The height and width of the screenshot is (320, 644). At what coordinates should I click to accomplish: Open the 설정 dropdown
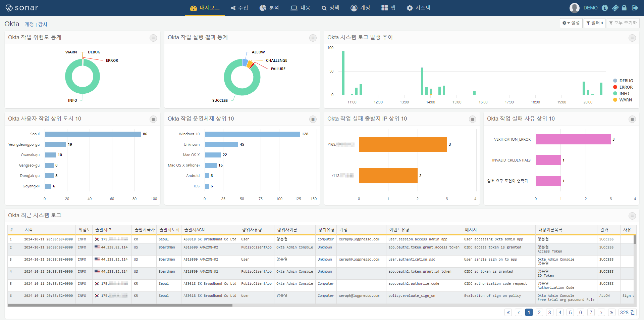click(x=571, y=23)
